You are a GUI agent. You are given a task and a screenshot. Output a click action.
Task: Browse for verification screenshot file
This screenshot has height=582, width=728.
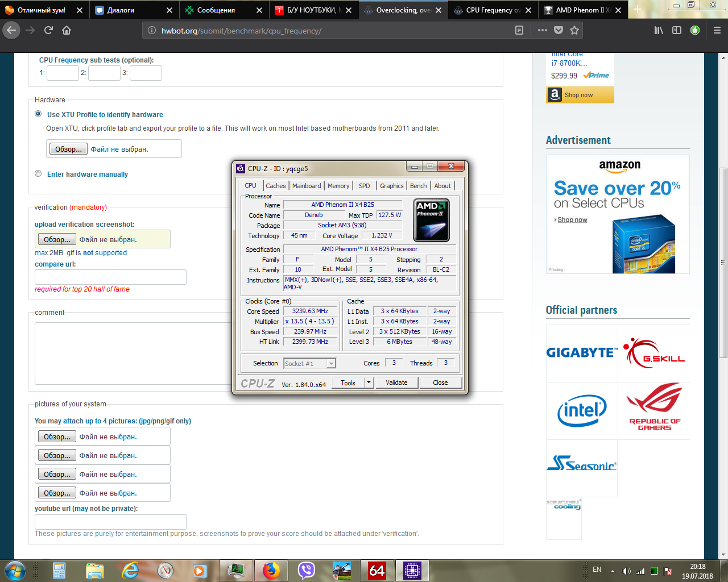(x=57, y=239)
